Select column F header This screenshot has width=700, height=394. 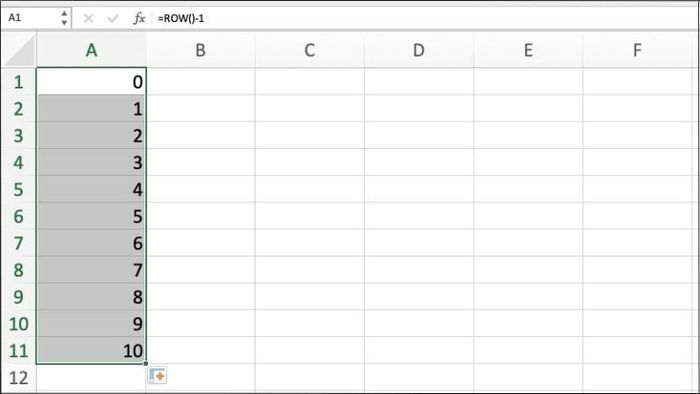coord(637,50)
